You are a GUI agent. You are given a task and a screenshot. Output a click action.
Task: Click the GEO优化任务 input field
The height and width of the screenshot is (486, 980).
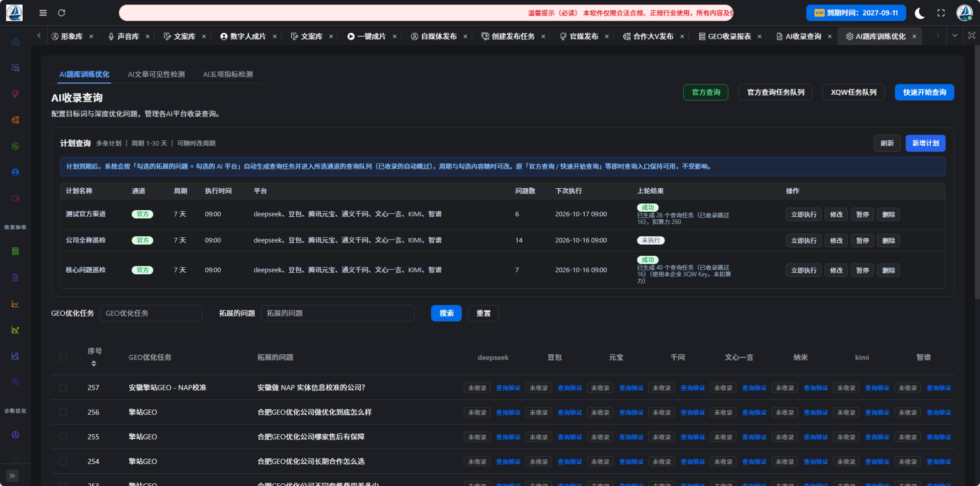pyautogui.click(x=151, y=313)
